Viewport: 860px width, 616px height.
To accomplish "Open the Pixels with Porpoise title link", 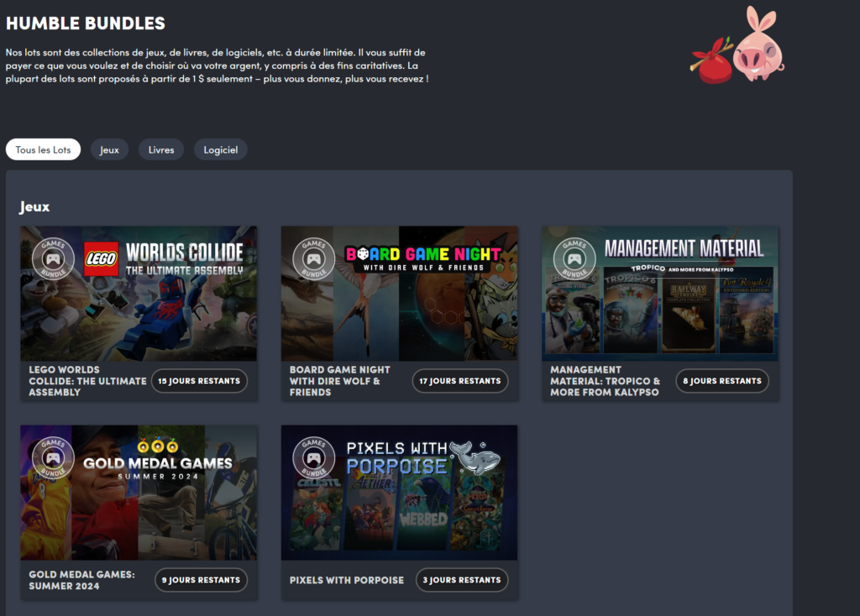I will [x=347, y=580].
